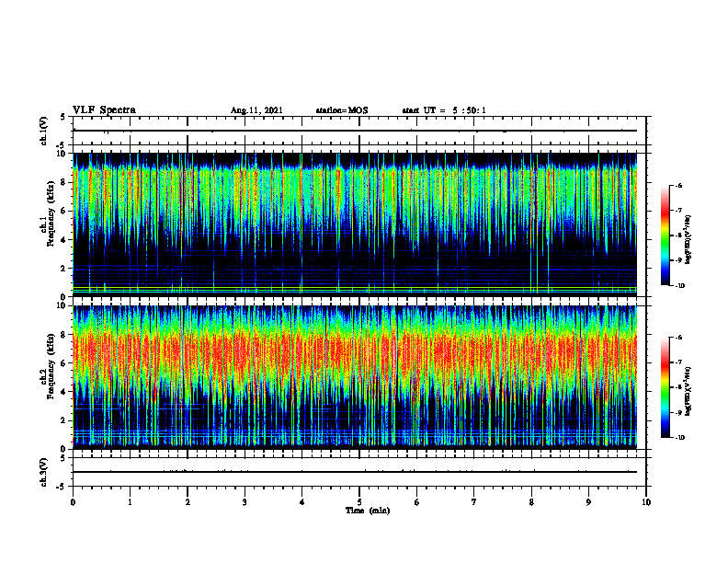
Task: Click the time axis tick label "1"
Action: pyautogui.click(x=130, y=502)
